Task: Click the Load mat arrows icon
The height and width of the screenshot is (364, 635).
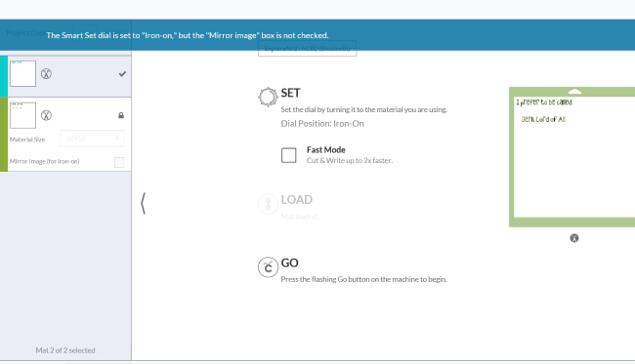Action: [x=268, y=204]
